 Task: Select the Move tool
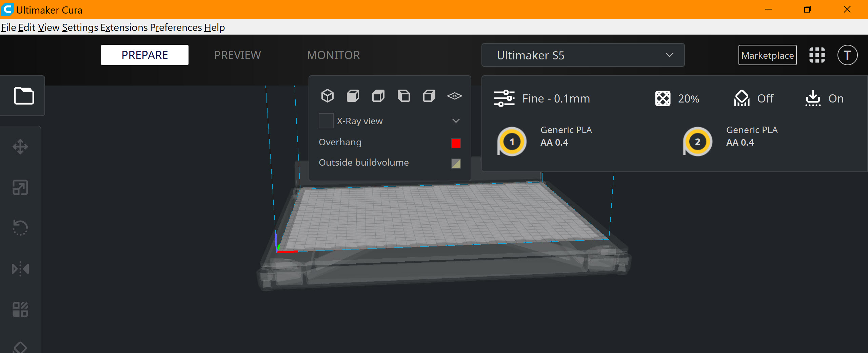20,146
